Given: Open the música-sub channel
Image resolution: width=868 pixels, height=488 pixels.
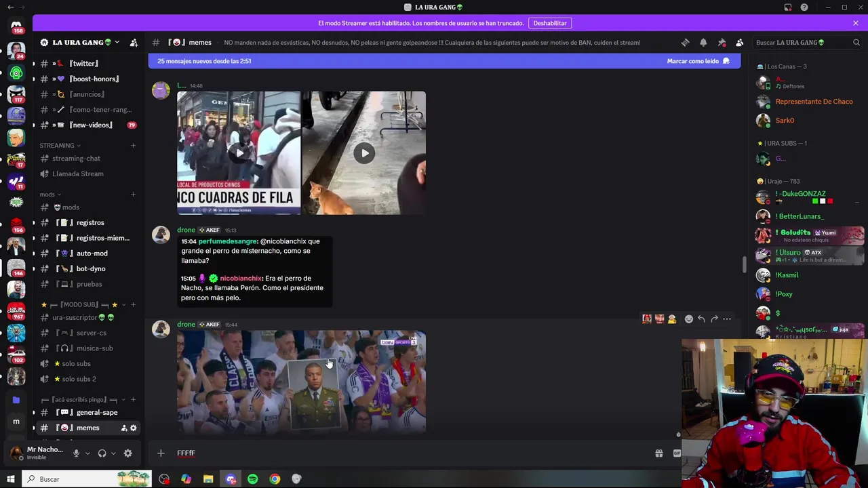Looking at the screenshot, I should 87,348.
